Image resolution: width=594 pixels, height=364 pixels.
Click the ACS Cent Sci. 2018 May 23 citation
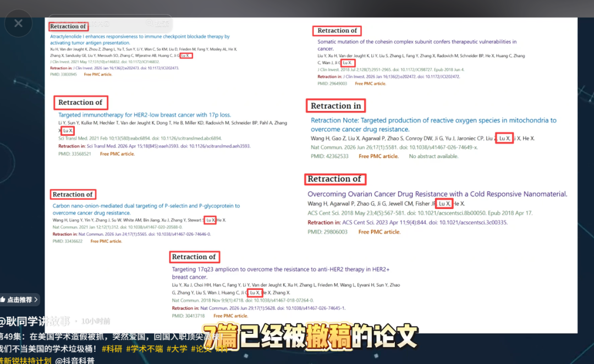point(420,213)
